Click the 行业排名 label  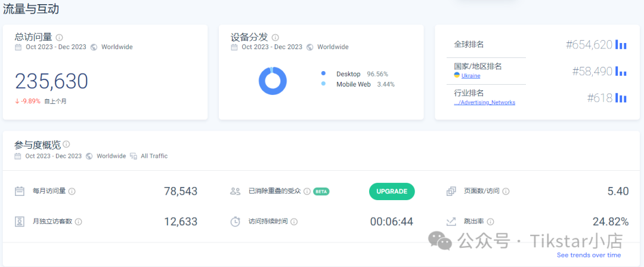point(469,93)
